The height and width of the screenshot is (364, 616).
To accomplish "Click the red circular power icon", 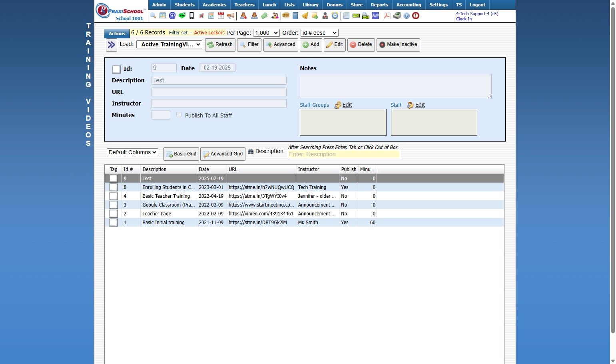I will 416,16.
